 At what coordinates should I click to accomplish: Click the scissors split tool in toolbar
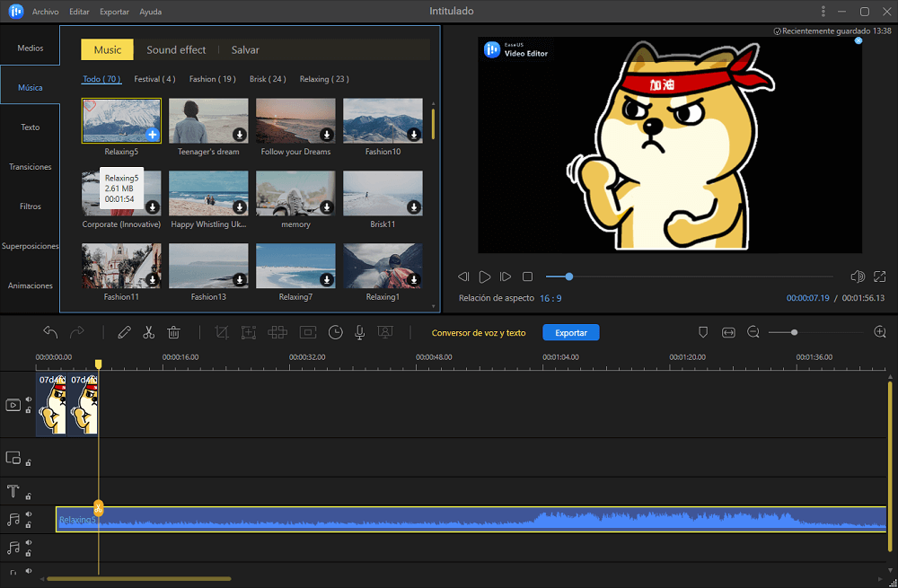pyautogui.click(x=149, y=332)
